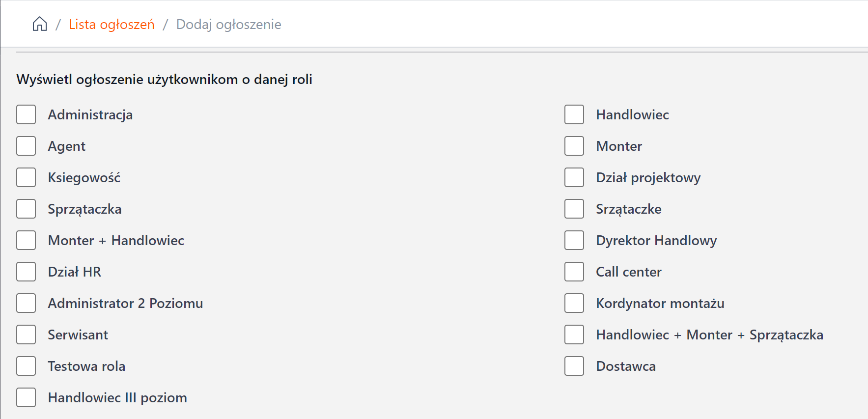
Task: Enable the Testowa rola checkbox
Action: pyautogui.click(x=26, y=366)
